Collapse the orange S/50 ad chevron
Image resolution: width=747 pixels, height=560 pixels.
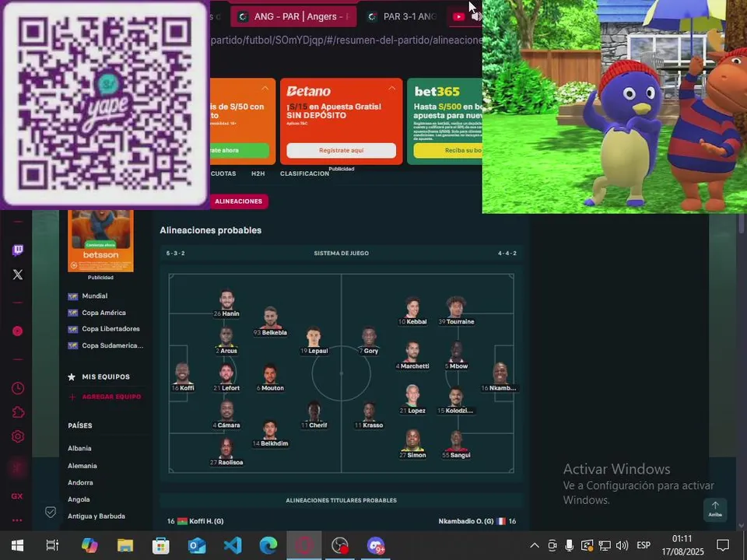(265, 88)
